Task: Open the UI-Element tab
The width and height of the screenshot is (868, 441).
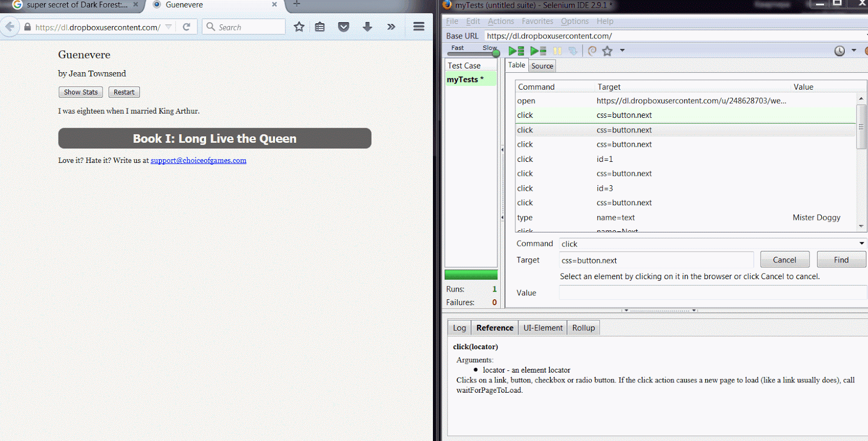Action: click(543, 327)
